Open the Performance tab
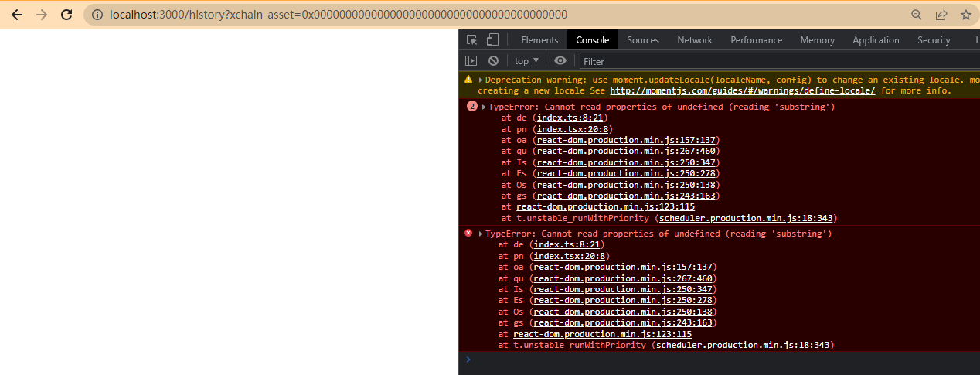 point(757,40)
